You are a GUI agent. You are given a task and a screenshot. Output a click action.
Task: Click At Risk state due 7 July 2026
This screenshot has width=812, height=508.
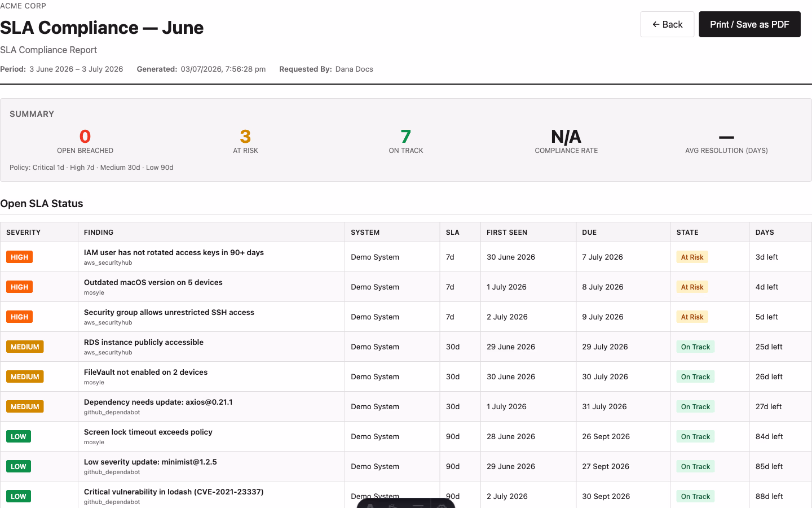[692, 257]
